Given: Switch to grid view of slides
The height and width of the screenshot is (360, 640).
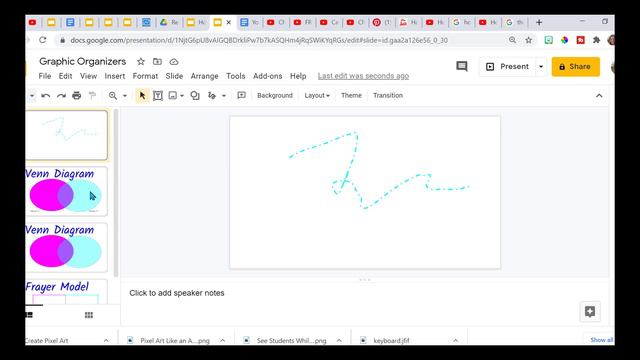Looking at the screenshot, I should 89,315.
